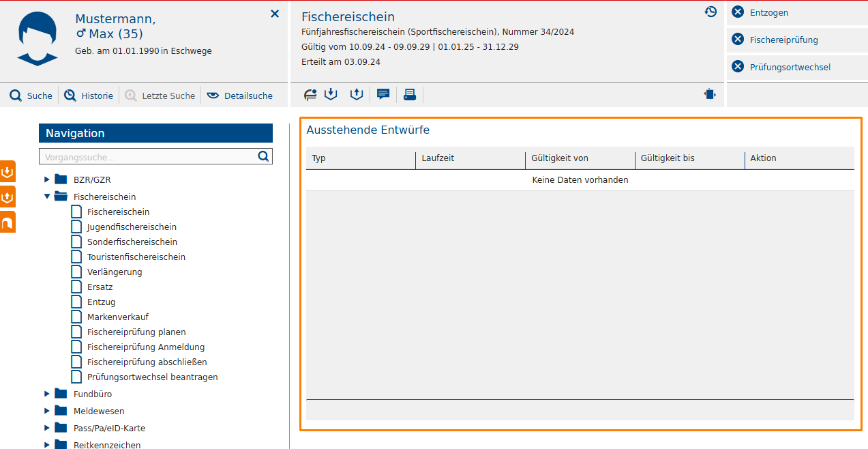Screen dimensions: 868x449
Task: Expand the Meldewesen folder
Action: coord(47,411)
